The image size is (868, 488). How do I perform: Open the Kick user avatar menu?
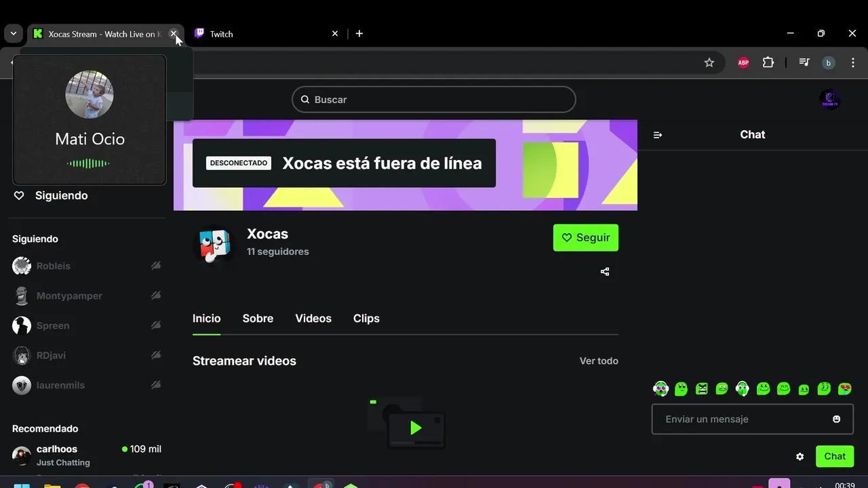click(x=830, y=100)
